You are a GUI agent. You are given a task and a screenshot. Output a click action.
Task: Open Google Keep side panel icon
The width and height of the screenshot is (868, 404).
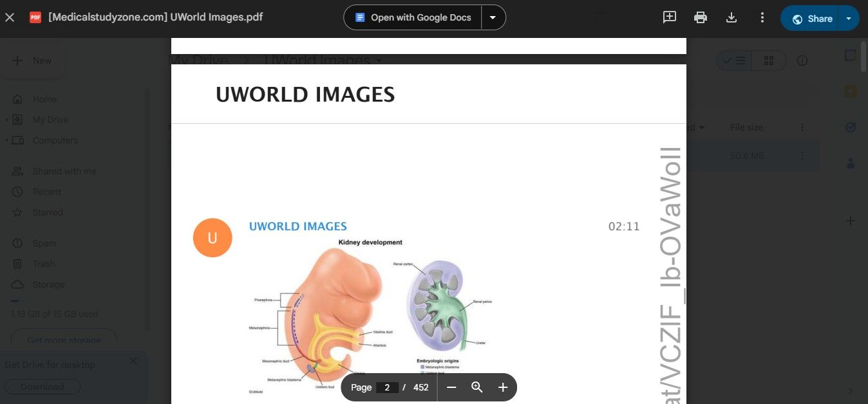850,91
